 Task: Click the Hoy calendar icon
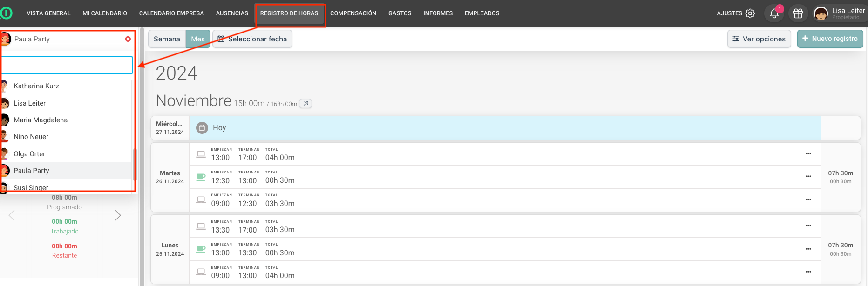(202, 128)
